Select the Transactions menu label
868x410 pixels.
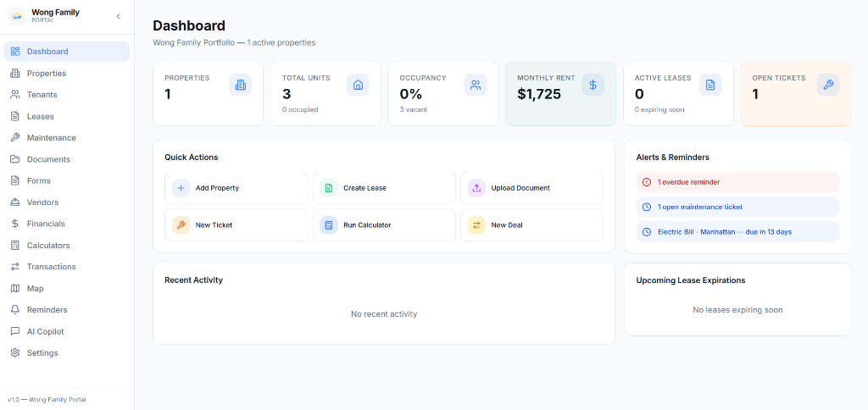click(52, 267)
